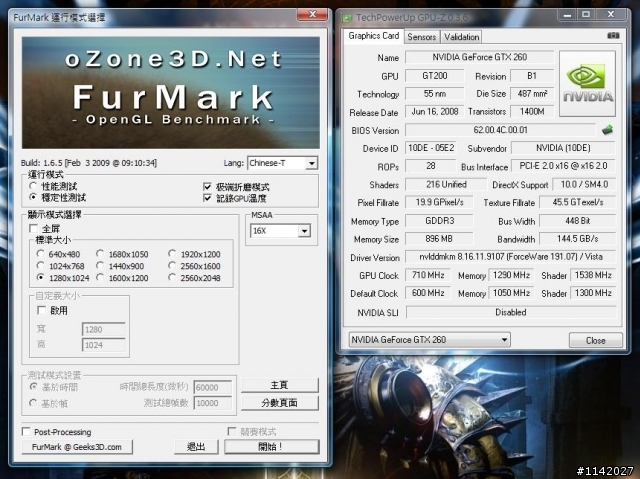This screenshot has width=640, height=479.
Task: Enable the fullscreen checkbox 全屏
Action: 33,228
